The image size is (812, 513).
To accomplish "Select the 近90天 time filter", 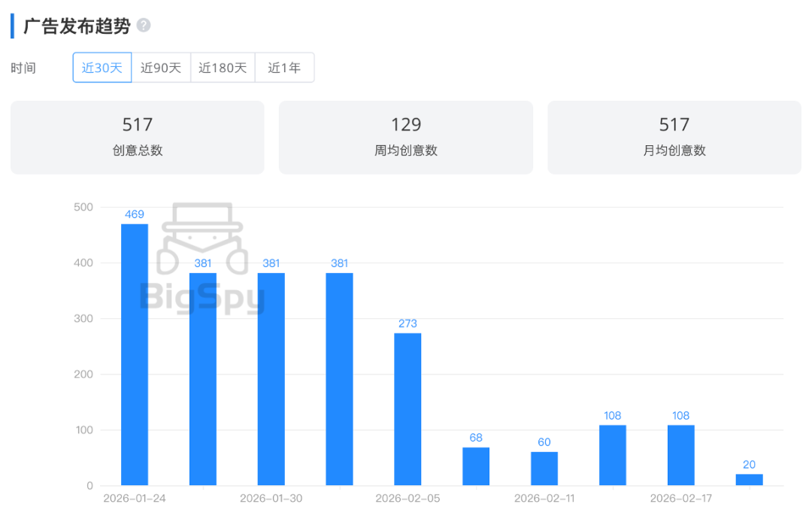I will [161, 67].
